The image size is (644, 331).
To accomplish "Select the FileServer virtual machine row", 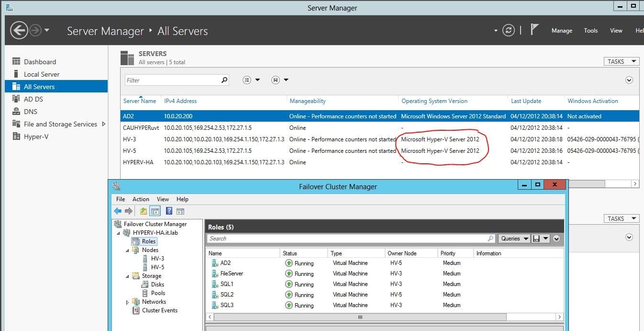I will (385, 274).
